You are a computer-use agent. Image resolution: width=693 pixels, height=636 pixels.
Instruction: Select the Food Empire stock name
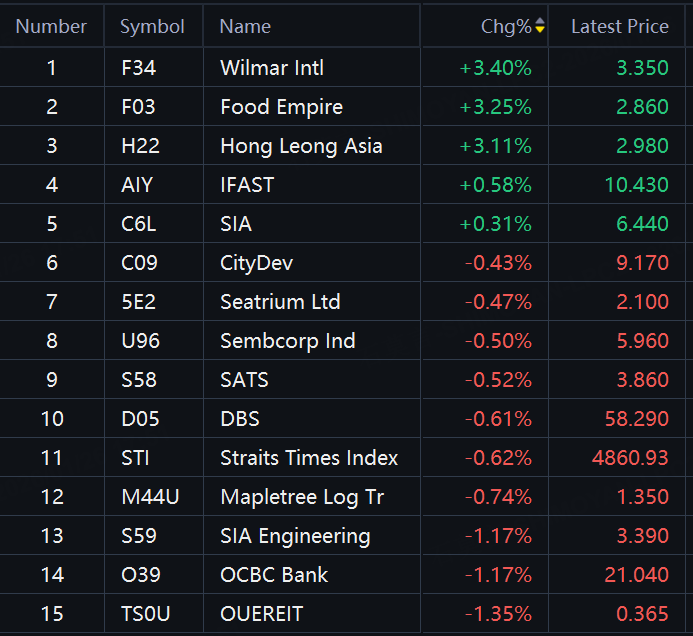click(x=281, y=107)
